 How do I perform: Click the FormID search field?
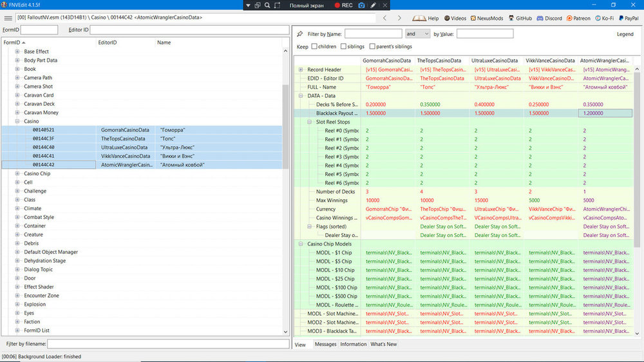click(x=39, y=30)
